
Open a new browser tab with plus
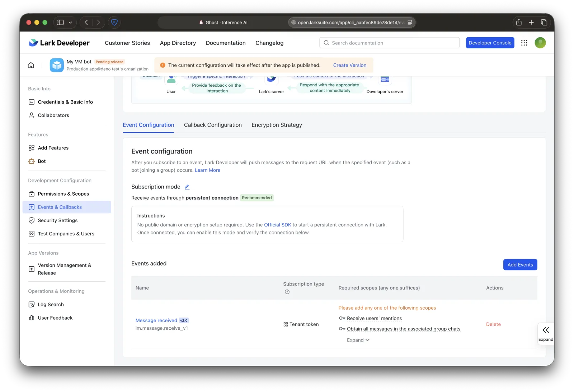click(531, 23)
